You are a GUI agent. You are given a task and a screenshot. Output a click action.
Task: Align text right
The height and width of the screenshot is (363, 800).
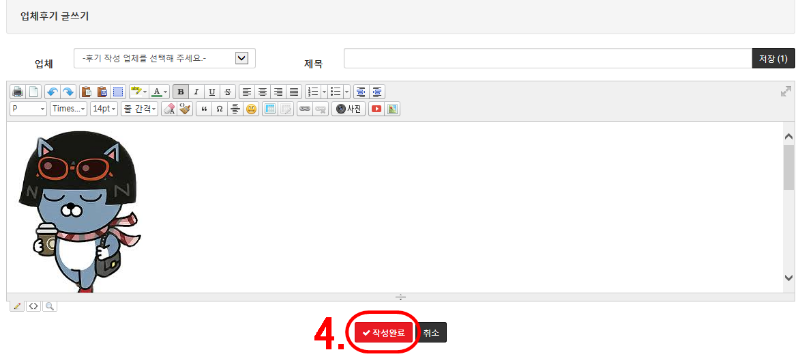click(x=278, y=92)
